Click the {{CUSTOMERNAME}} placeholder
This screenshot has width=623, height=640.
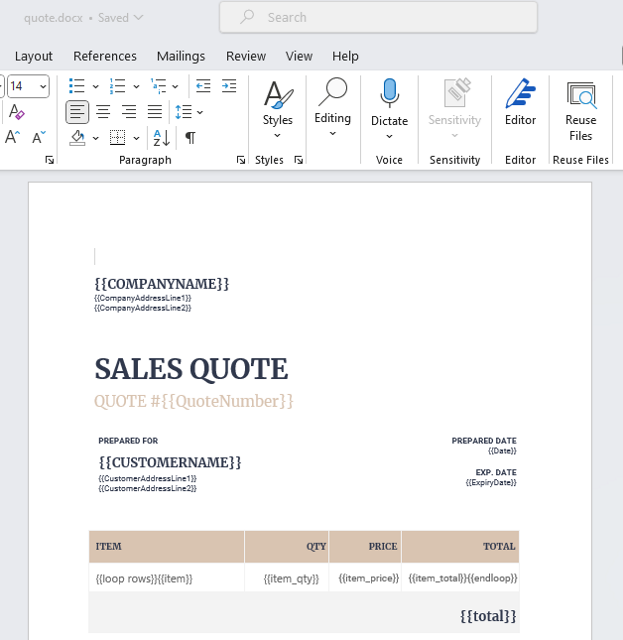coord(170,462)
